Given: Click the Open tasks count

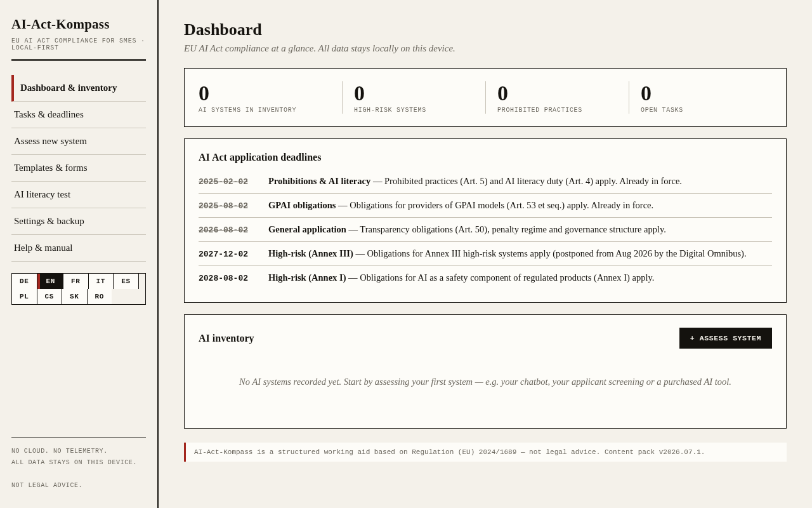Looking at the screenshot, I should point(646,93).
